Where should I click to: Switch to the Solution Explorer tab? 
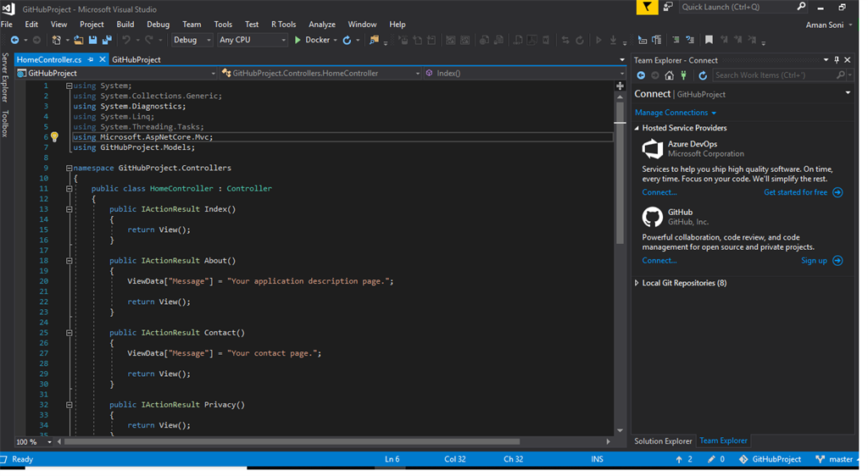pos(663,441)
